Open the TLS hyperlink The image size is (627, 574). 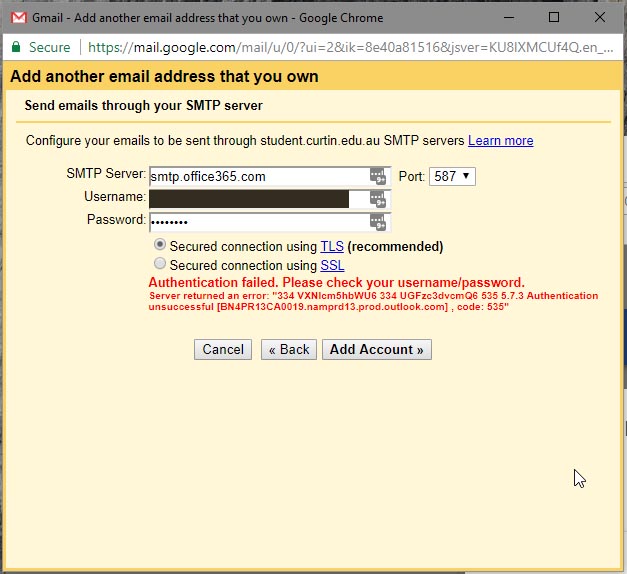pos(332,246)
